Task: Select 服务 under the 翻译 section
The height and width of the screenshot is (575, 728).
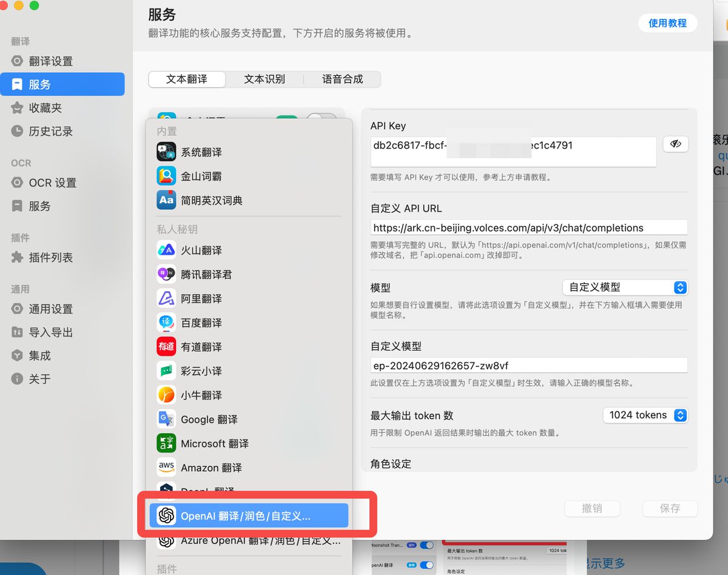Action: (62, 84)
